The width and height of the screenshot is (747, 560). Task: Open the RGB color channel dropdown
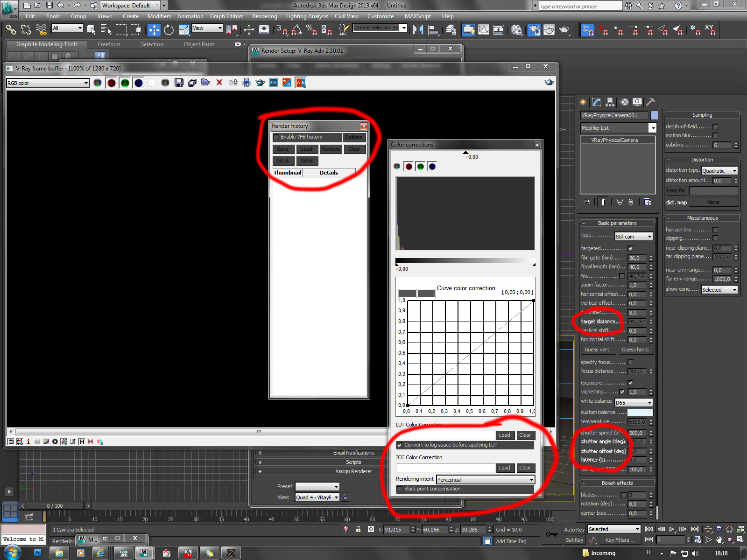click(x=48, y=83)
